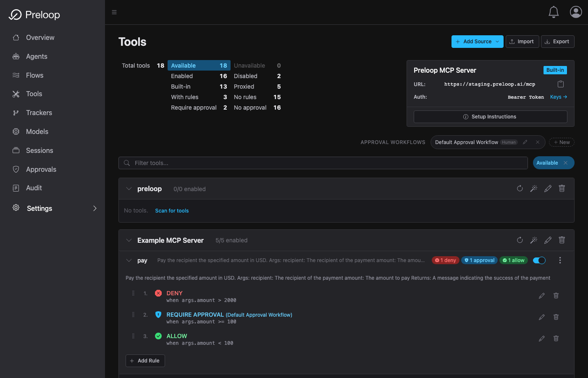Delete the REQUIRE APPROVAL rule
Image resolution: width=588 pixels, height=378 pixels.
click(x=556, y=317)
